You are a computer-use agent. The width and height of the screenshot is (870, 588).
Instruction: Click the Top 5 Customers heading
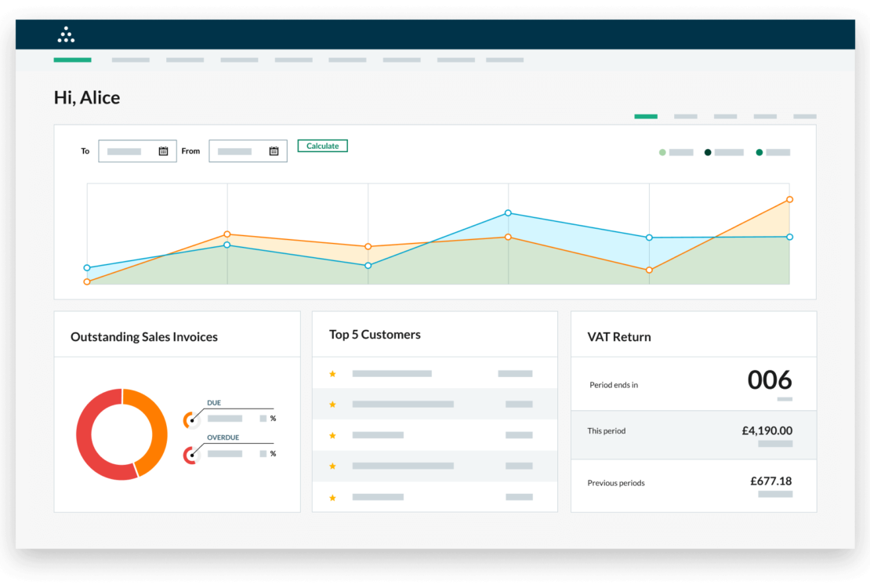pyautogui.click(x=375, y=335)
